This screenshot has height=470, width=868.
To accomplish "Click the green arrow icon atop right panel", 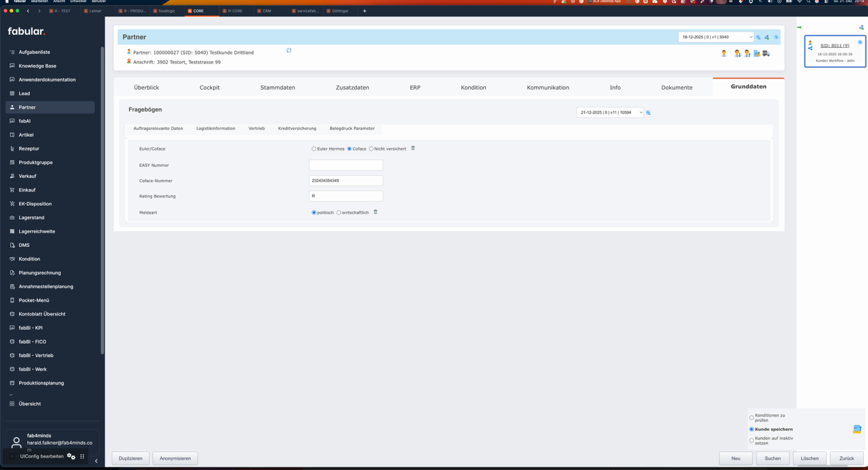I will click(799, 27).
